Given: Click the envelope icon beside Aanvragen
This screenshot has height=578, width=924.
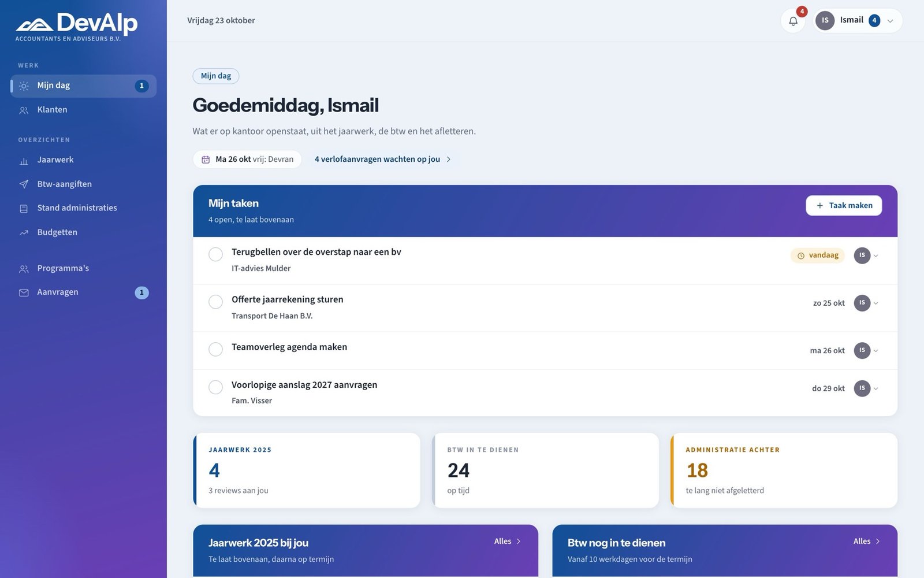Looking at the screenshot, I should (x=24, y=292).
